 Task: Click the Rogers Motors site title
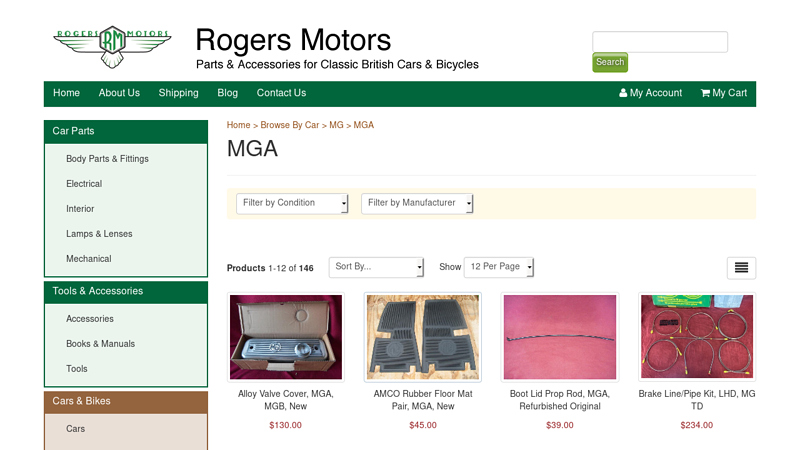(293, 40)
